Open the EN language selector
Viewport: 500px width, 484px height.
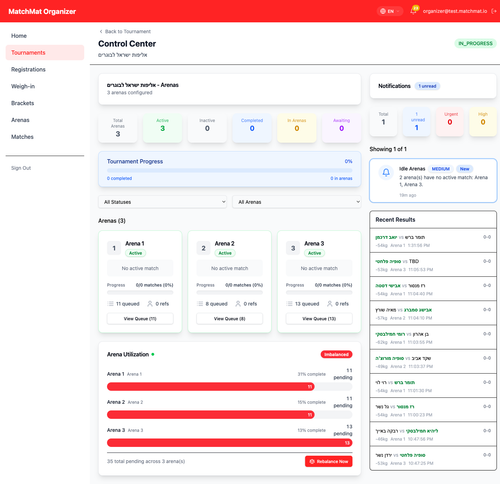click(x=390, y=11)
